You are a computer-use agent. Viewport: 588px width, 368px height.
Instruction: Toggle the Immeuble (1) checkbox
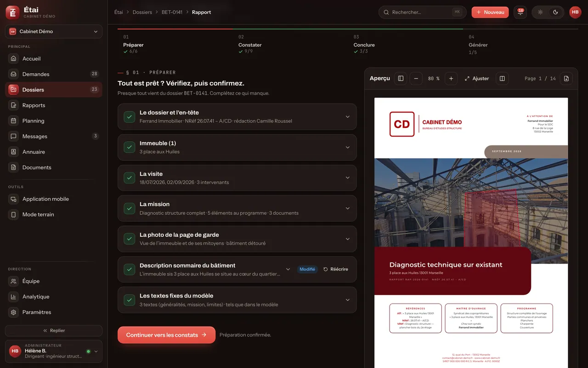point(129,148)
